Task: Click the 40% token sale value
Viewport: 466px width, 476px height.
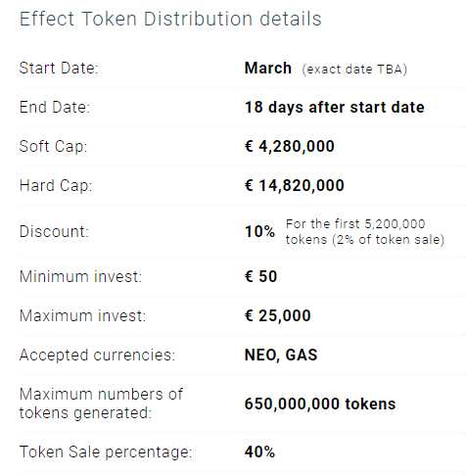Action: tap(259, 452)
